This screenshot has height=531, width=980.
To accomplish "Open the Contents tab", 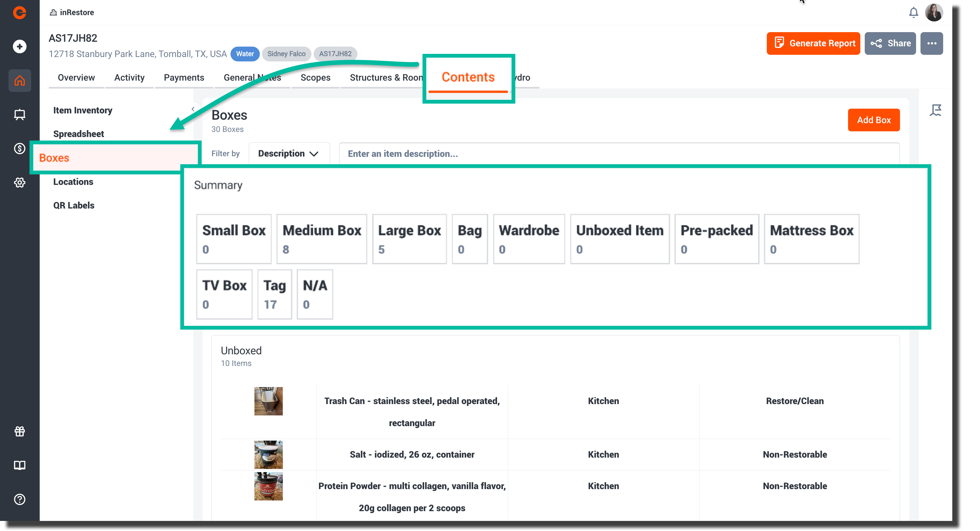I will tap(468, 77).
